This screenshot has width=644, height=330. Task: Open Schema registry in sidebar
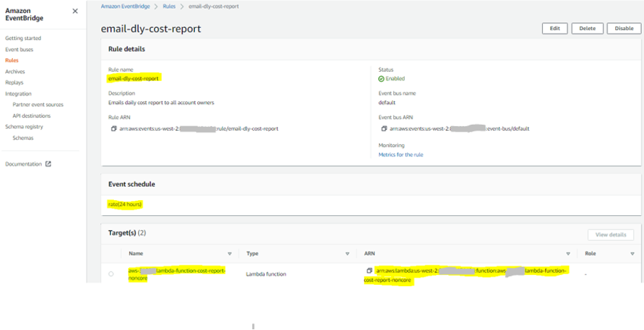tap(24, 127)
